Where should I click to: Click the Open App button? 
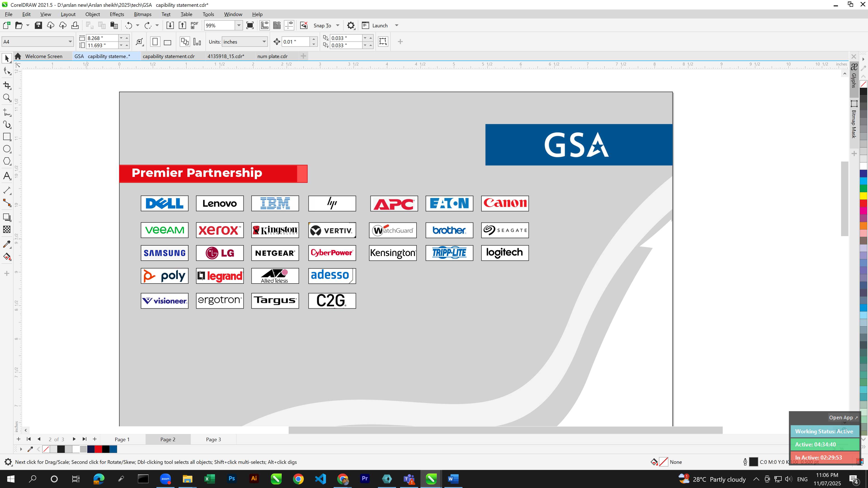click(x=843, y=418)
